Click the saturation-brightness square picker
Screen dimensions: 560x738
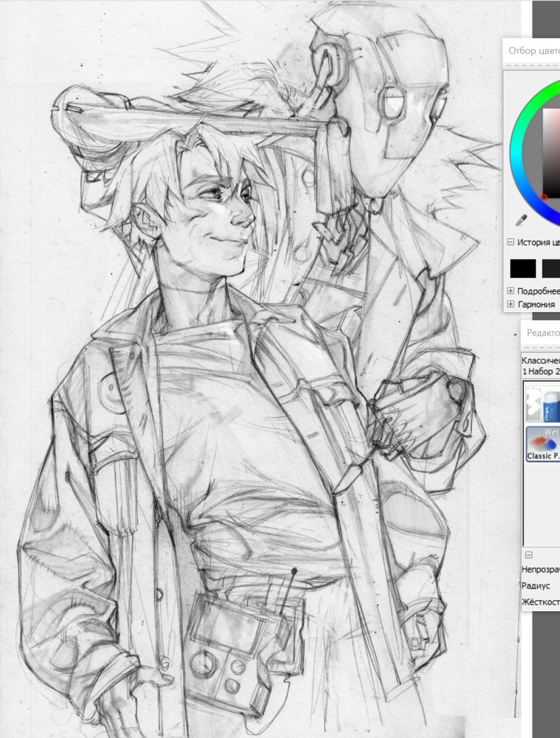click(x=551, y=154)
